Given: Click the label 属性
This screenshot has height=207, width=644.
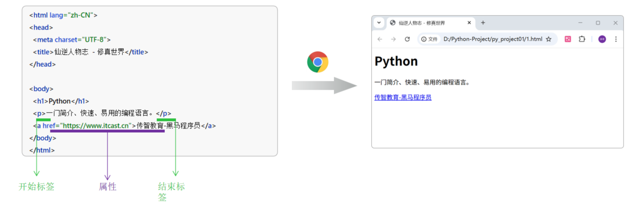Looking at the screenshot, I should (108, 187).
